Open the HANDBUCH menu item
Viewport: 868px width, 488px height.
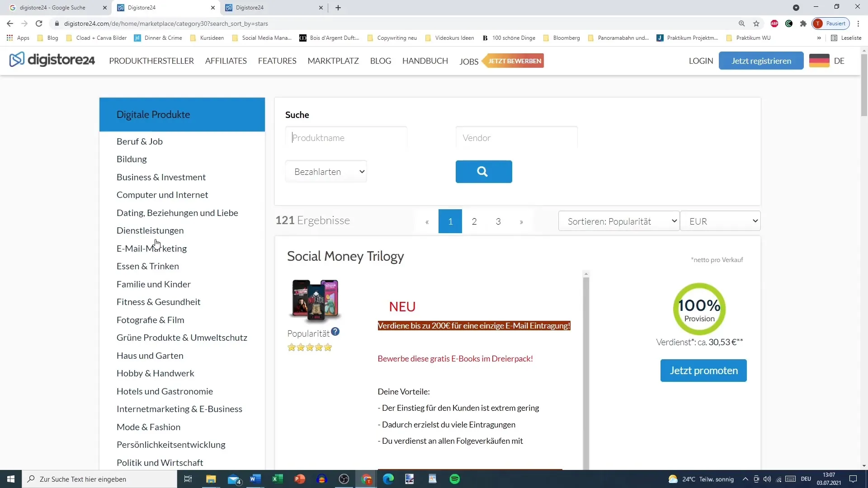pyautogui.click(x=425, y=61)
